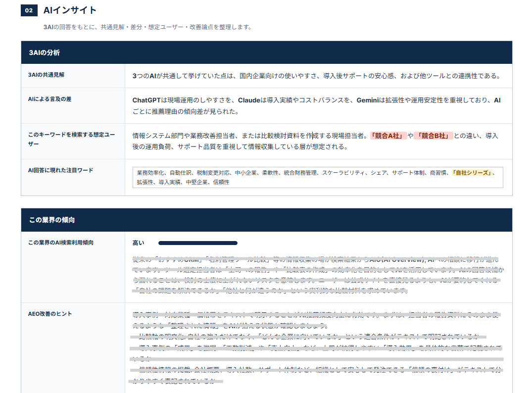Click the AIインサイト section heading
The image size is (532, 393).
(70, 10)
